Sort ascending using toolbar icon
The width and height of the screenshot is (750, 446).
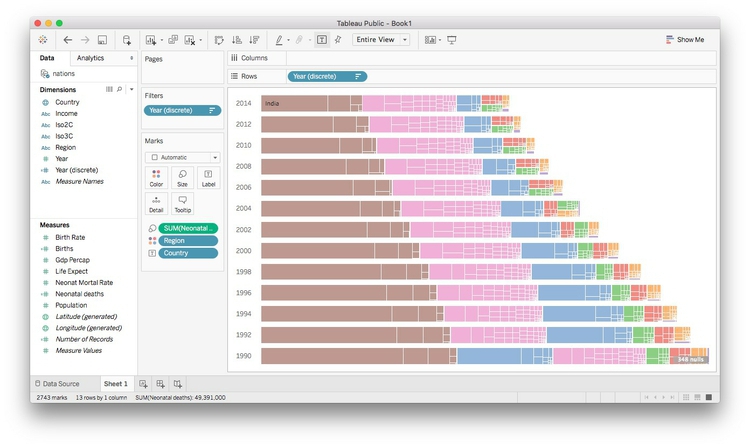tap(237, 40)
